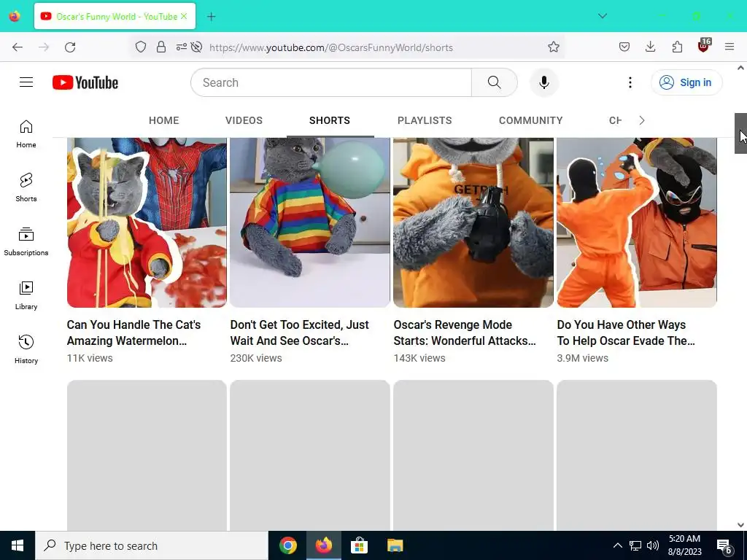Open File Explorer from the taskbar
Screen dimensions: 747x560
pos(395,545)
